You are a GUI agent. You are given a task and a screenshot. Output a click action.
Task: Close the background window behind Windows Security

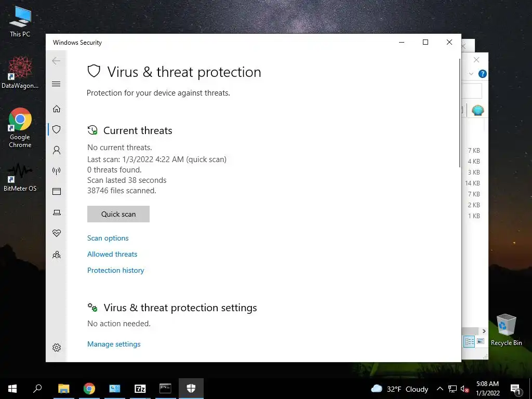click(x=476, y=60)
